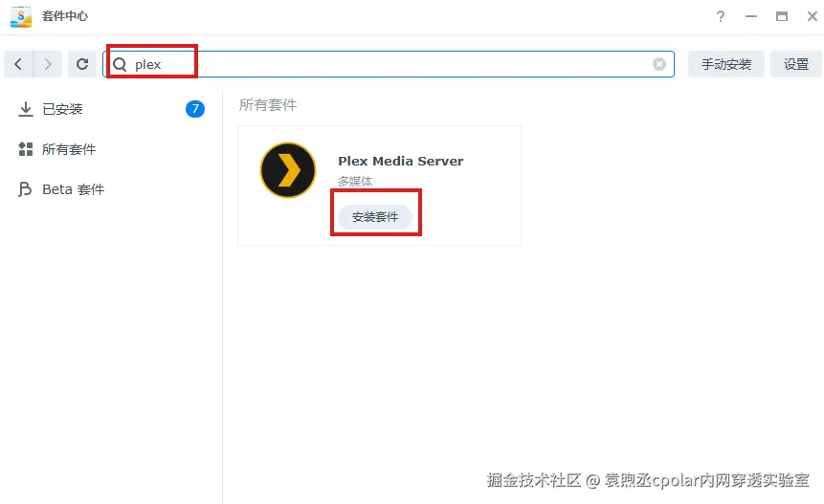Refresh the package list

coord(82,64)
